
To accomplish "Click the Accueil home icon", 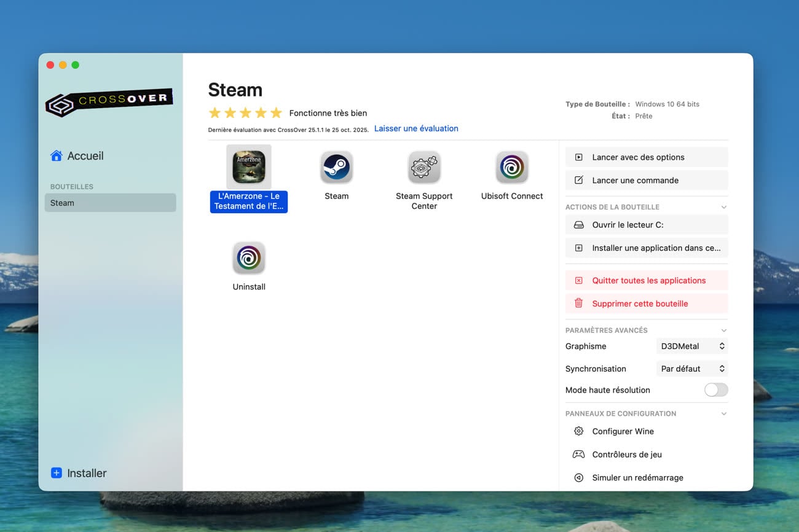I will tap(57, 156).
